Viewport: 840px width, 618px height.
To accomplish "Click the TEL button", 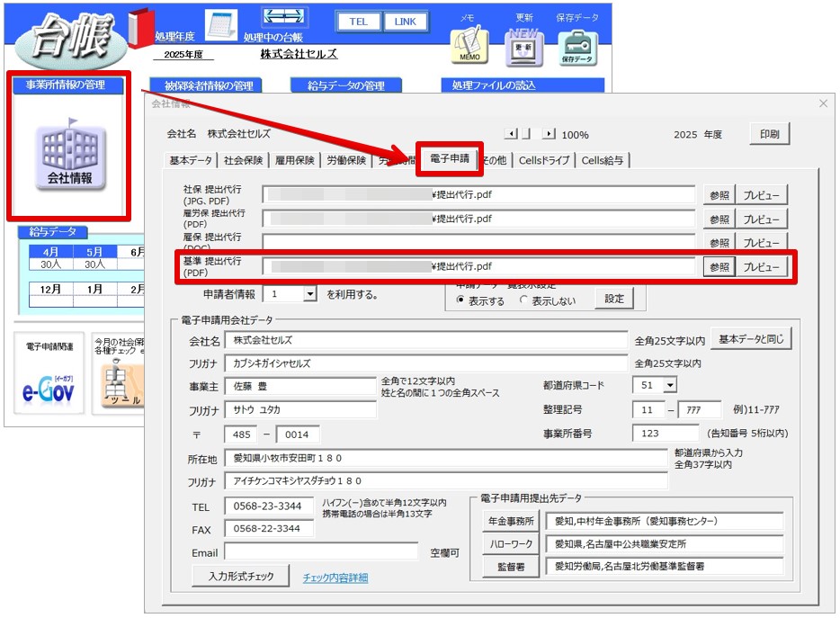I will click(x=358, y=22).
